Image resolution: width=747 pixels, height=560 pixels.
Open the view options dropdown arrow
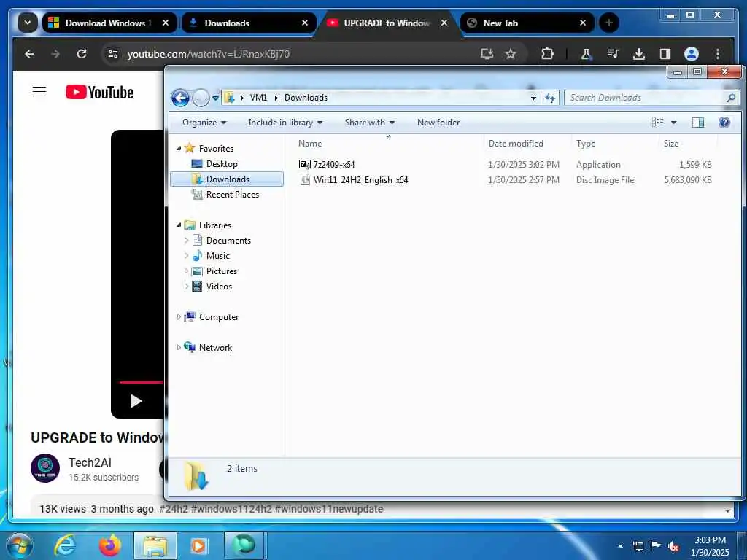pos(673,122)
